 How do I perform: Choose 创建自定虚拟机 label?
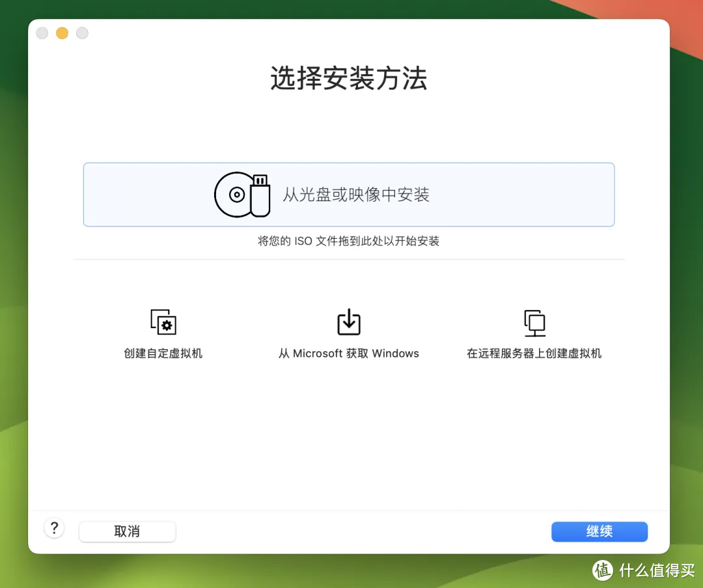[163, 354]
